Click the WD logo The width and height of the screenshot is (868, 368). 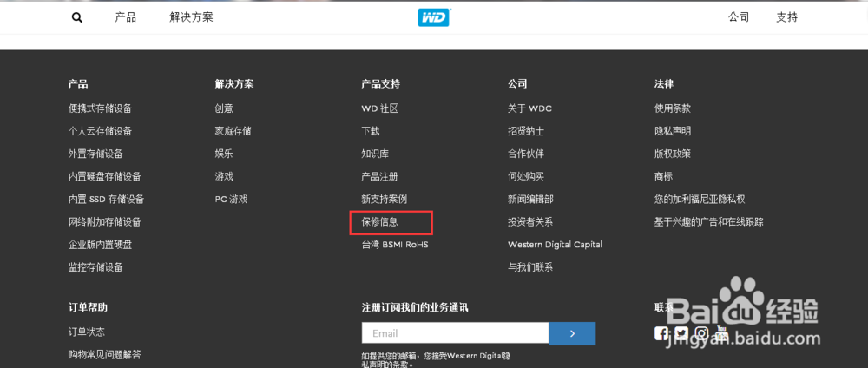(434, 17)
